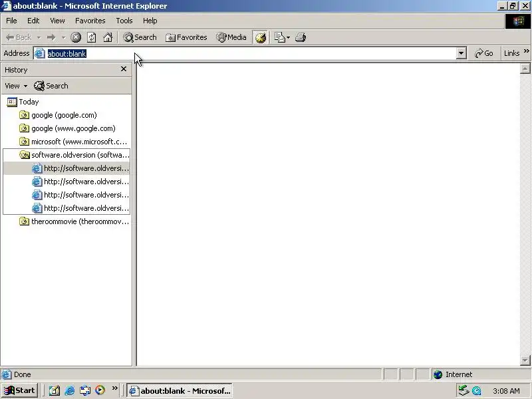The height and width of the screenshot is (399, 532).
Task: Click the Forward arrow button
Action: pos(51,37)
